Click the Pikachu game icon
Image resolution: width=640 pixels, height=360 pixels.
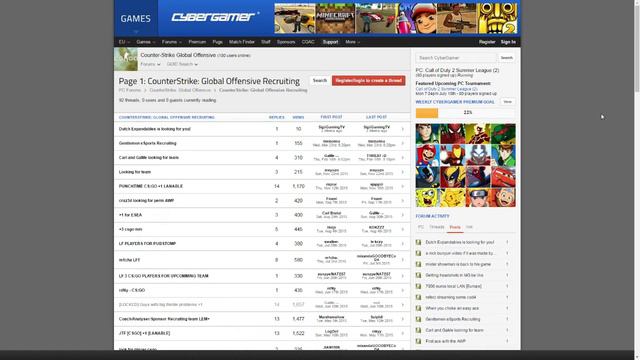coord(453,198)
